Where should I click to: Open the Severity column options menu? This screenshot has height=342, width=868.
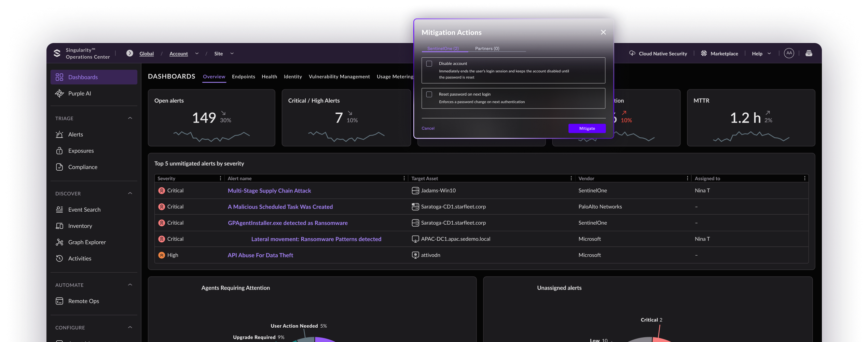pos(220,179)
